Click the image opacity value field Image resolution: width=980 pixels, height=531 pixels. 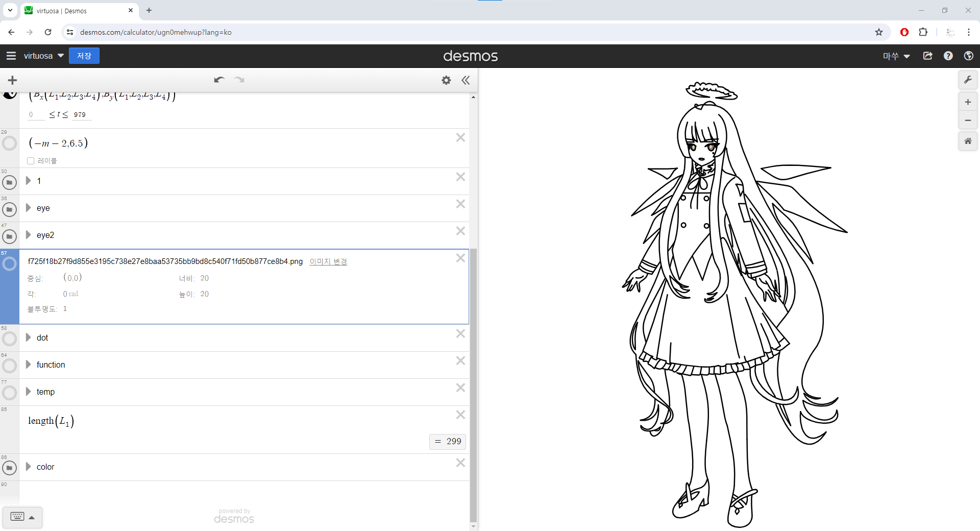point(65,309)
